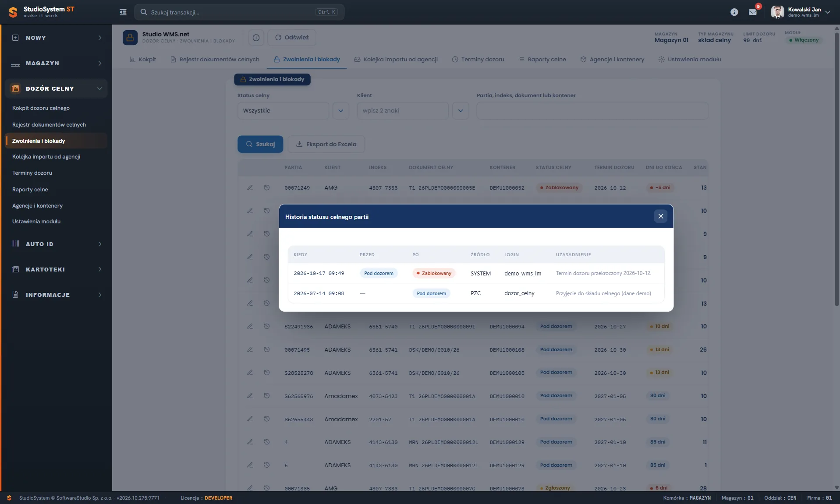This screenshot has width=840, height=504.
Task: Click the sidebar collapse menu icon
Action: [x=123, y=12]
